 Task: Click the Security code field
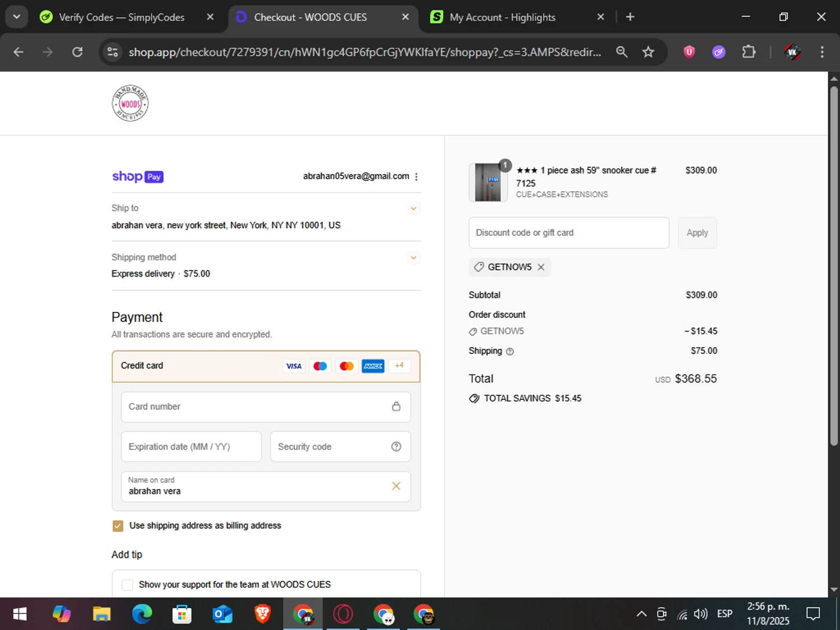340,447
